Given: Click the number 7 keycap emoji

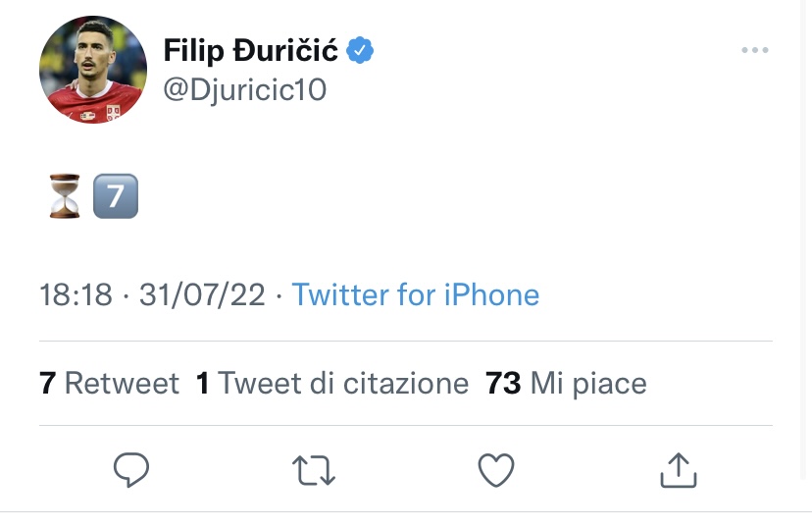Looking at the screenshot, I should 115,195.
